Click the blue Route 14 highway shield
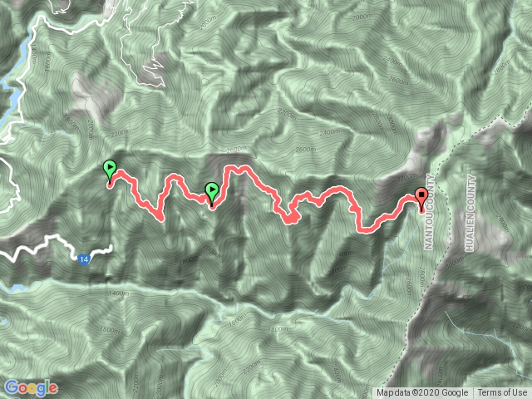532x399 pixels. [x=84, y=260]
